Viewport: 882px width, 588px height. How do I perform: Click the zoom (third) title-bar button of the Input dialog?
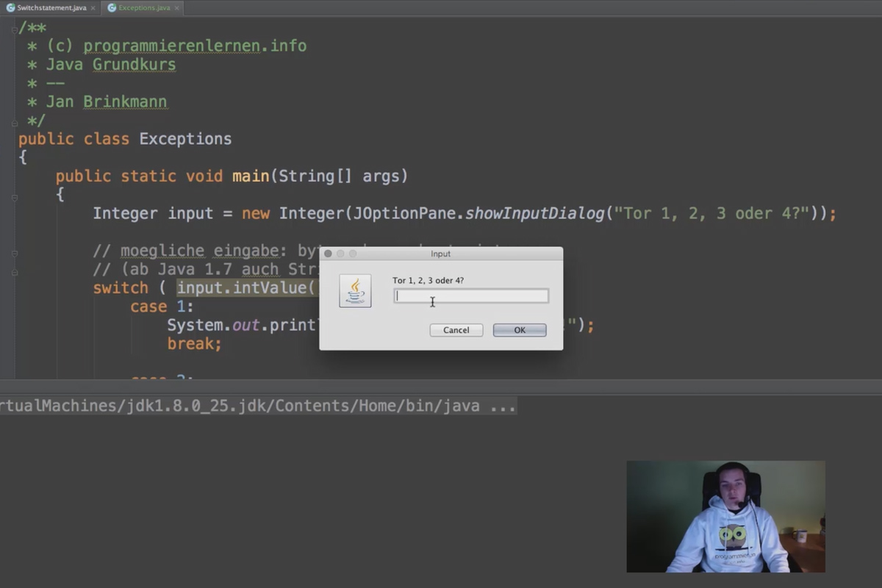pos(353,254)
